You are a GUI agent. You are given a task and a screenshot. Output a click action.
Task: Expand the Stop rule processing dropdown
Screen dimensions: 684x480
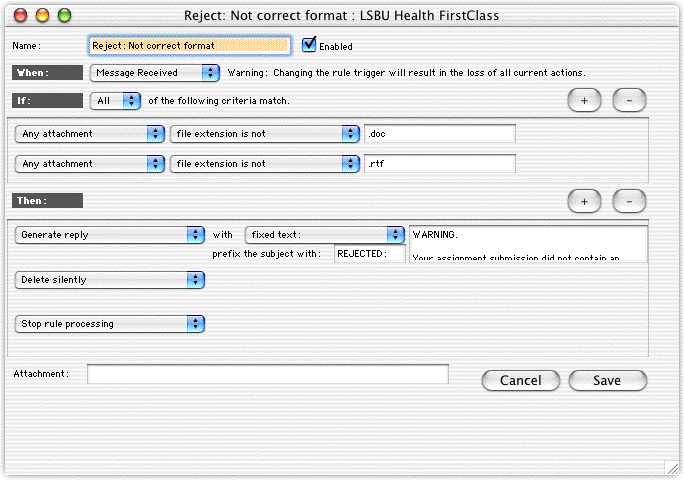(110, 324)
